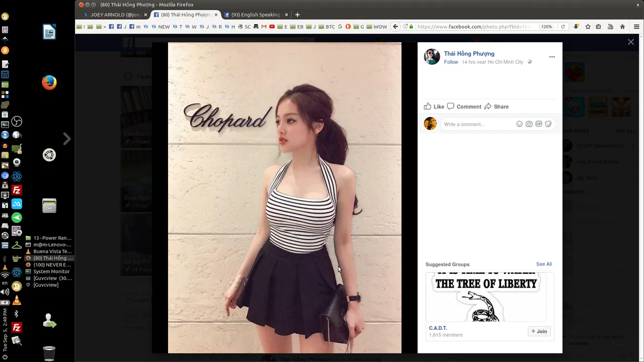Post a GIF in the comment
The image size is (644, 362).
[x=538, y=124]
